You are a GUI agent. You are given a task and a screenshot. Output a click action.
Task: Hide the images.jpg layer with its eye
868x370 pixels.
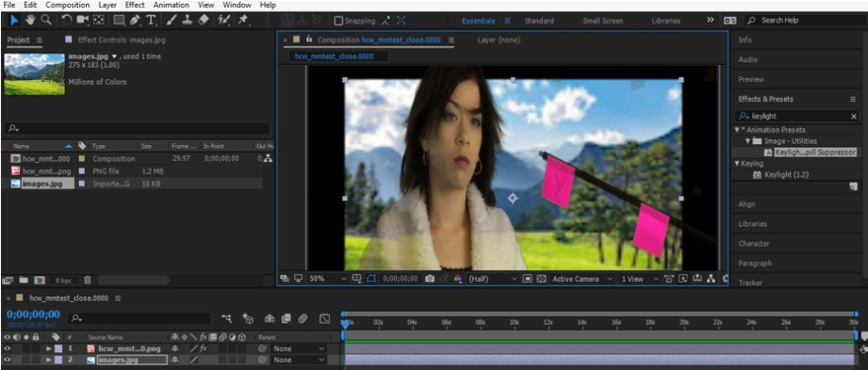(x=8, y=360)
